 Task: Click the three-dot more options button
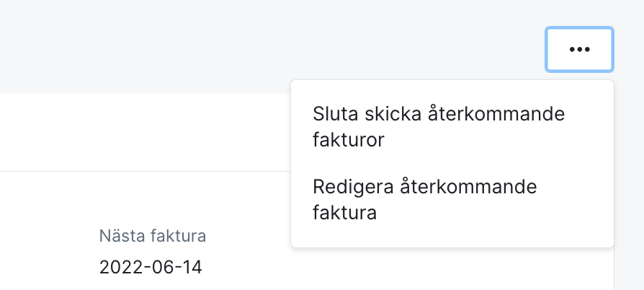[x=579, y=50]
